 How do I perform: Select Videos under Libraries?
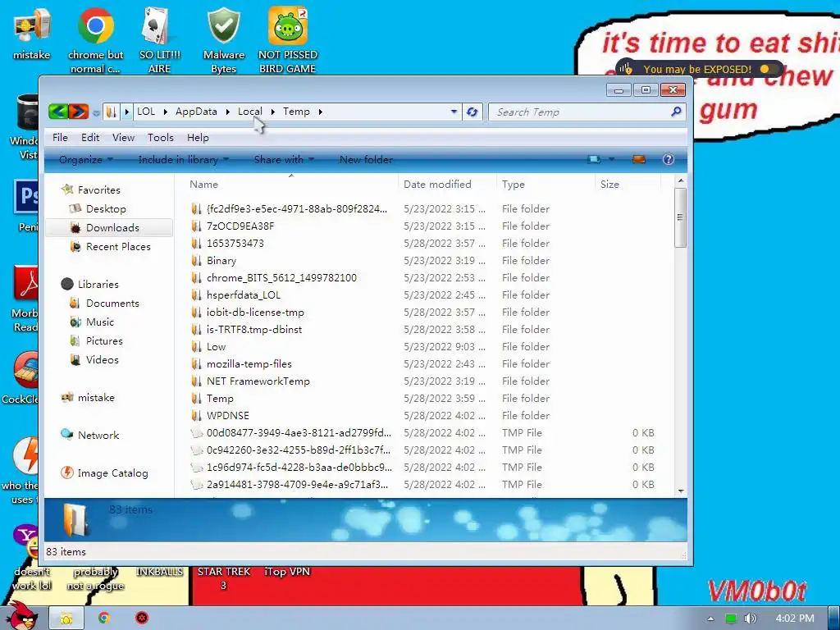click(x=102, y=360)
